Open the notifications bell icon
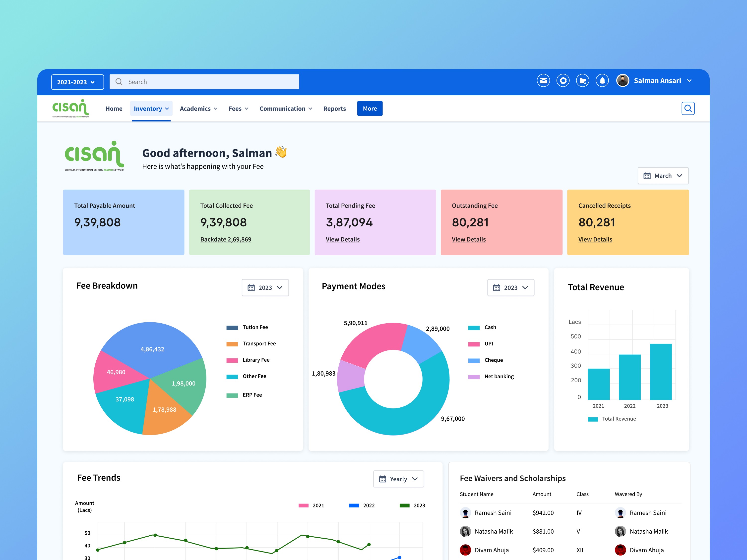Image resolution: width=747 pixels, height=560 pixels. click(x=602, y=81)
